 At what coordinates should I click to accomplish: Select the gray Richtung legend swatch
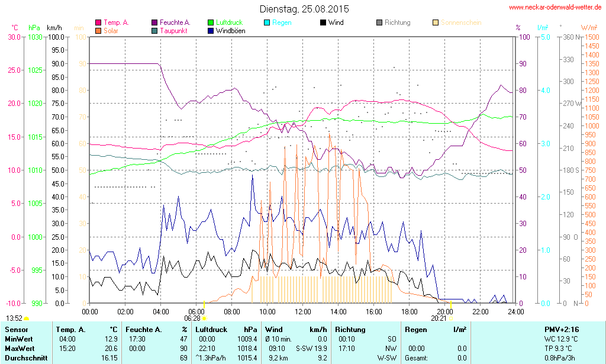[x=379, y=22]
